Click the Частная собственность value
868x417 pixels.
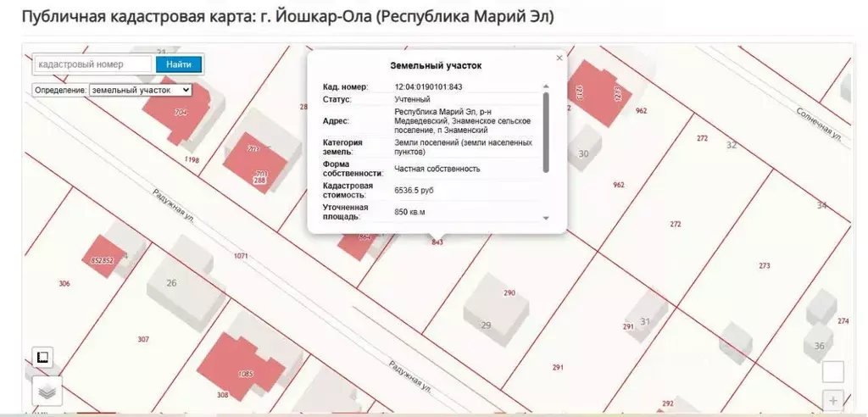click(x=437, y=169)
